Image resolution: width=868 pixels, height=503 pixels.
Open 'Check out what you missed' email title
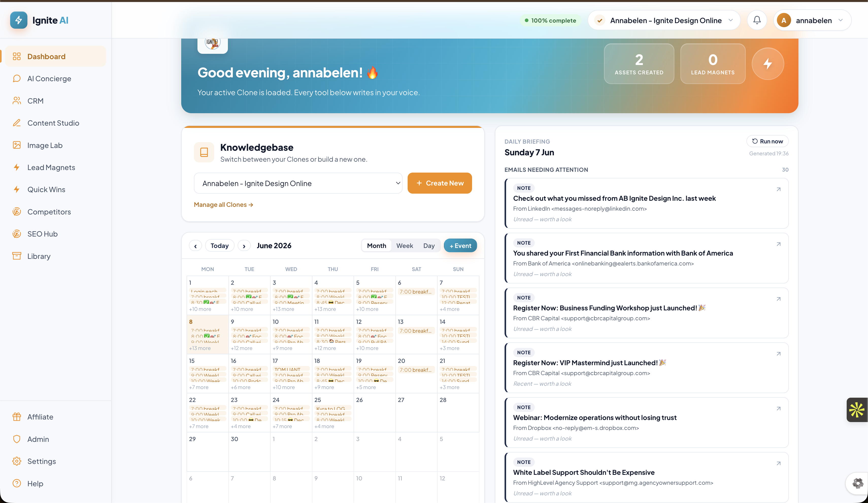(614, 198)
